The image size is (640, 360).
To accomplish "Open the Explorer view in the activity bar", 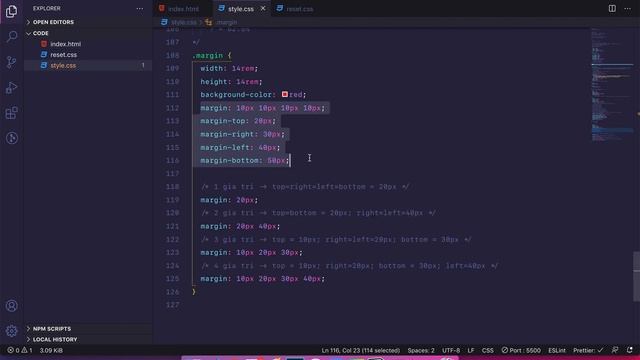I will (11, 11).
